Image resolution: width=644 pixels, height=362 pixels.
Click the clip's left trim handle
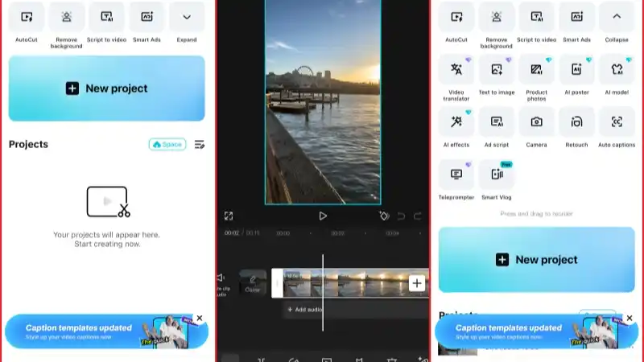coord(277,283)
